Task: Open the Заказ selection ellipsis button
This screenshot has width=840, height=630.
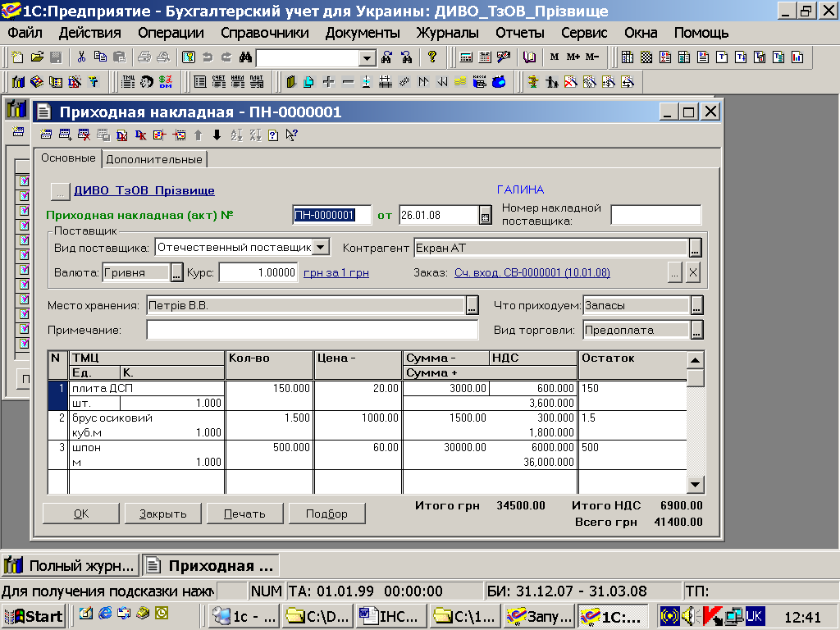Action: tap(674, 272)
